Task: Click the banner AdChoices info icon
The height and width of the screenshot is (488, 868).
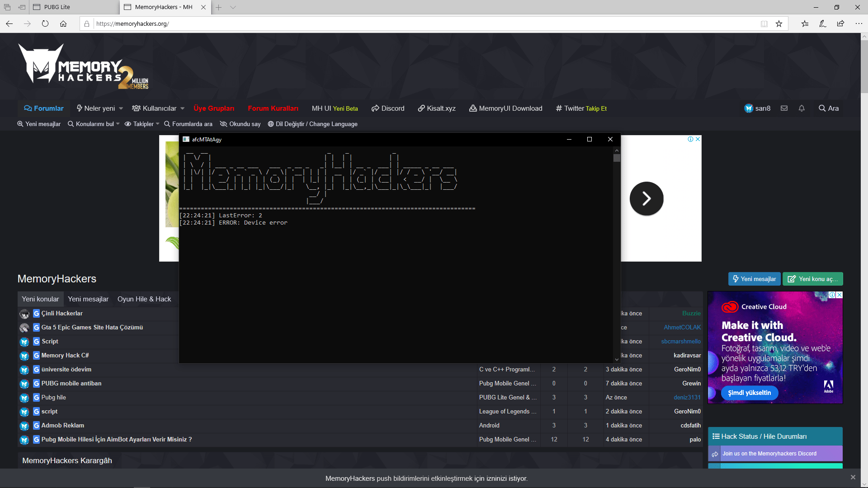Action: (690, 139)
